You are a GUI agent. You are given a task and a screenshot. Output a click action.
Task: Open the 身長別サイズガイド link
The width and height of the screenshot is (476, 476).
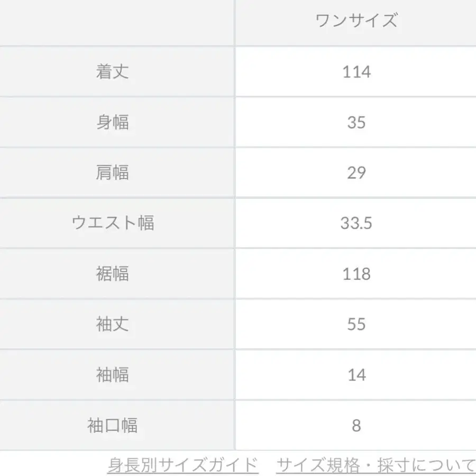pos(182,465)
